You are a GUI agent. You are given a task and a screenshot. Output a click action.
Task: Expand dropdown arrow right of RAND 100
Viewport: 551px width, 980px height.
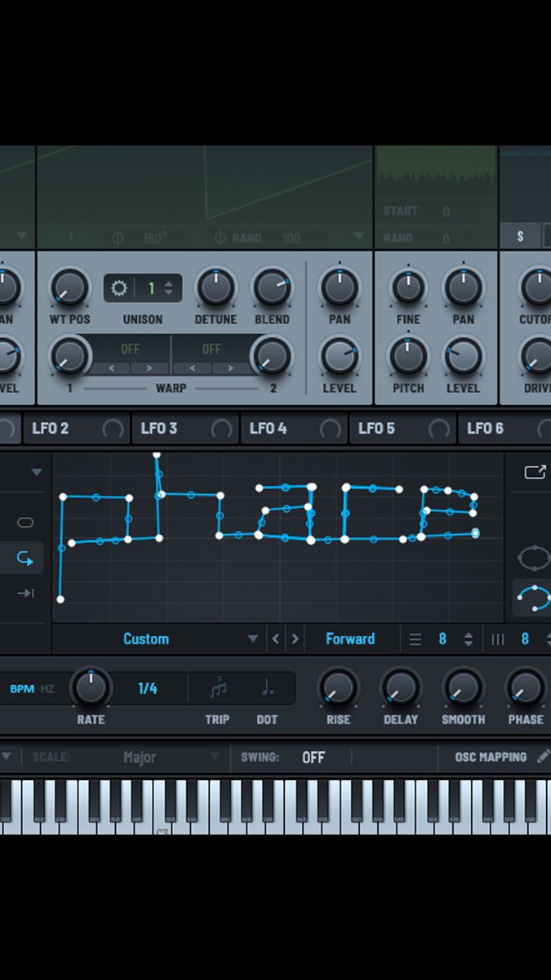click(359, 237)
